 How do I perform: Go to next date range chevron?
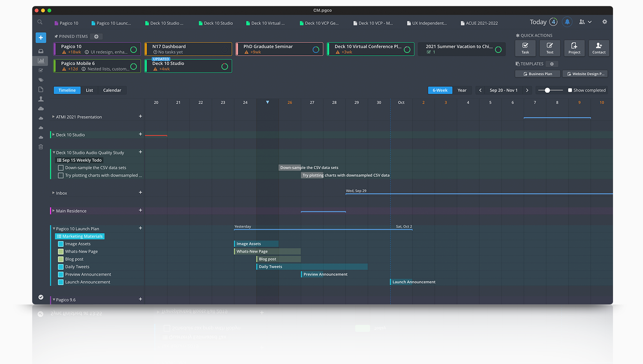[527, 90]
